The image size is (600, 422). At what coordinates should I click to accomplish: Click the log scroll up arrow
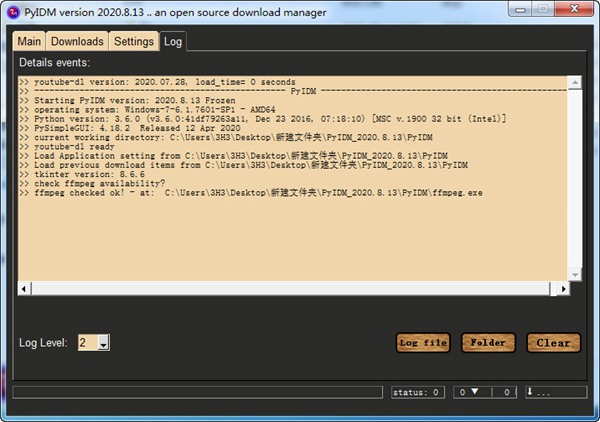575,82
